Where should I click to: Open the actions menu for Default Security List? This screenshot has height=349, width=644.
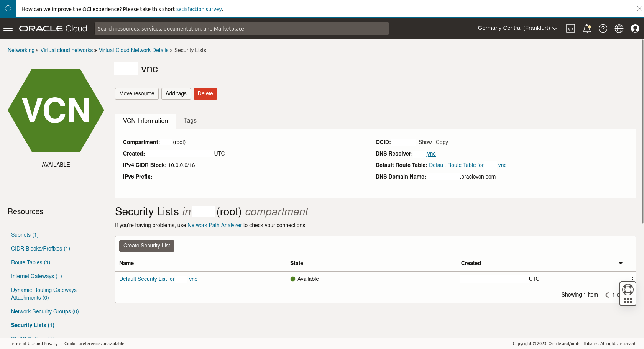(632, 279)
